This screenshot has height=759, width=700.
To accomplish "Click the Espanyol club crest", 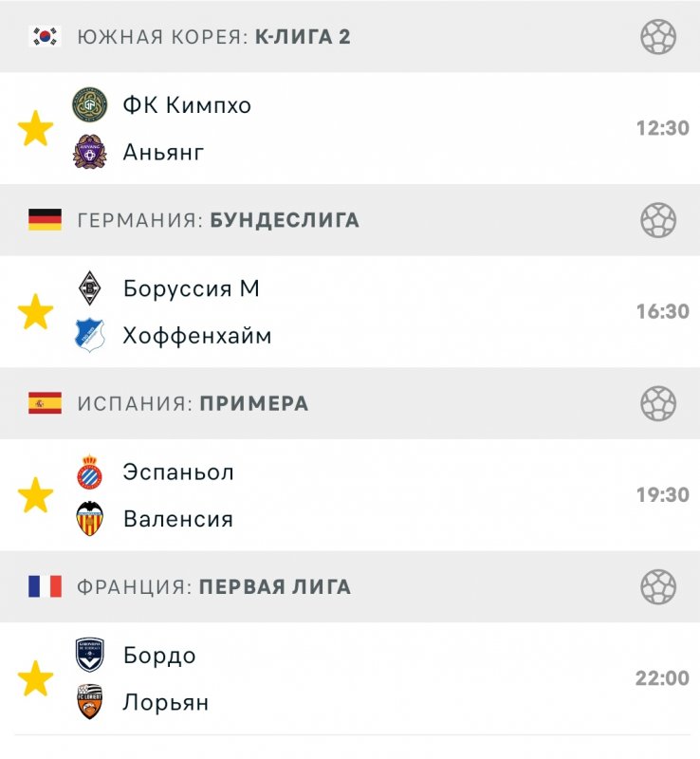I will (x=90, y=472).
